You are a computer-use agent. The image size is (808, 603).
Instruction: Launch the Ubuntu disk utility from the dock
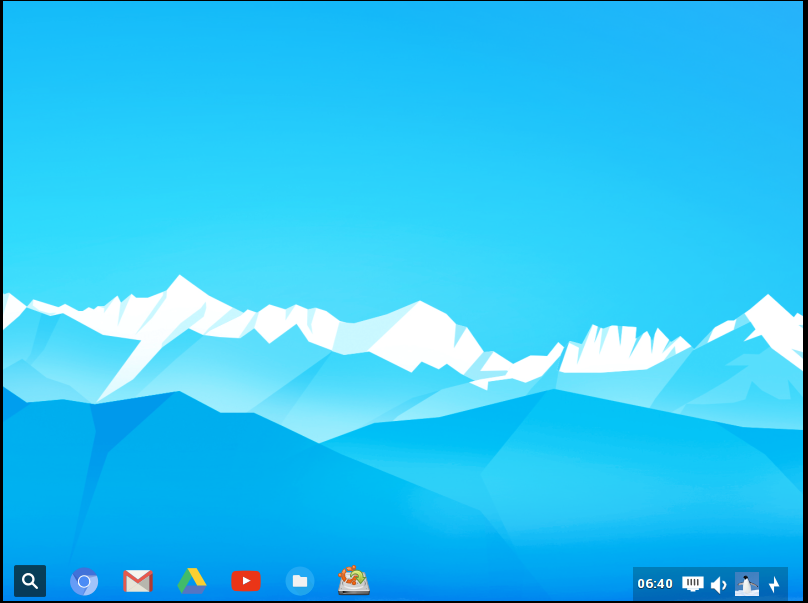[x=353, y=581]
